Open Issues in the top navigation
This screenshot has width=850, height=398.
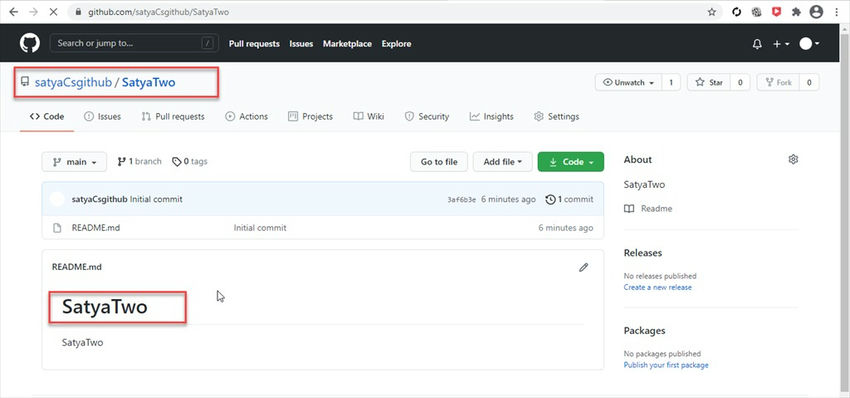(301, 44)
